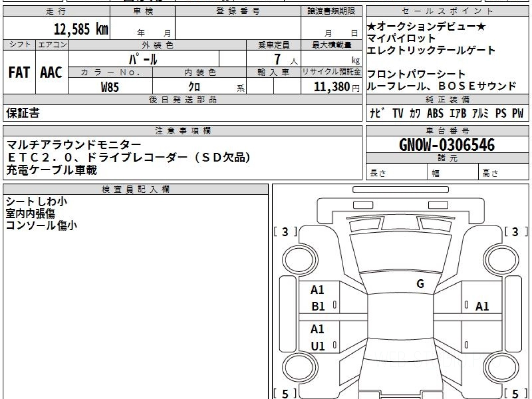The width and height of the screenshot is (532, 399).
Task: Click the 譲渡書類期限 header
Action: click(331, 12)
